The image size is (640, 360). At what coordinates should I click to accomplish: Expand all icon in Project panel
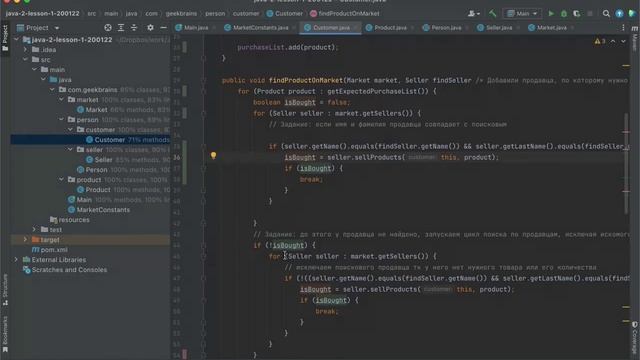pyautogui.click(x=121, y=27)
